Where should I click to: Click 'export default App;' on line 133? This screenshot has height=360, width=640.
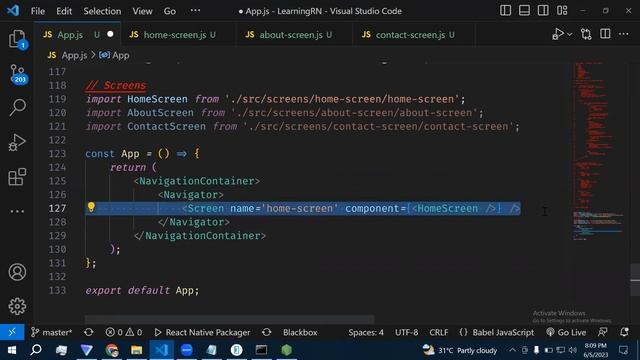(142, 290)
